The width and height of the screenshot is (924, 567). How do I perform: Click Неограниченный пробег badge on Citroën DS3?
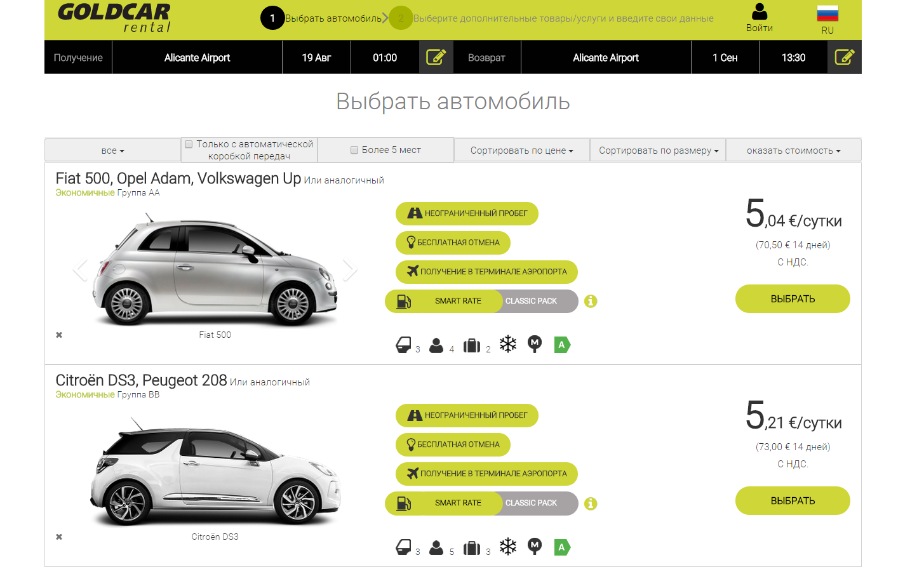[467, 415]
